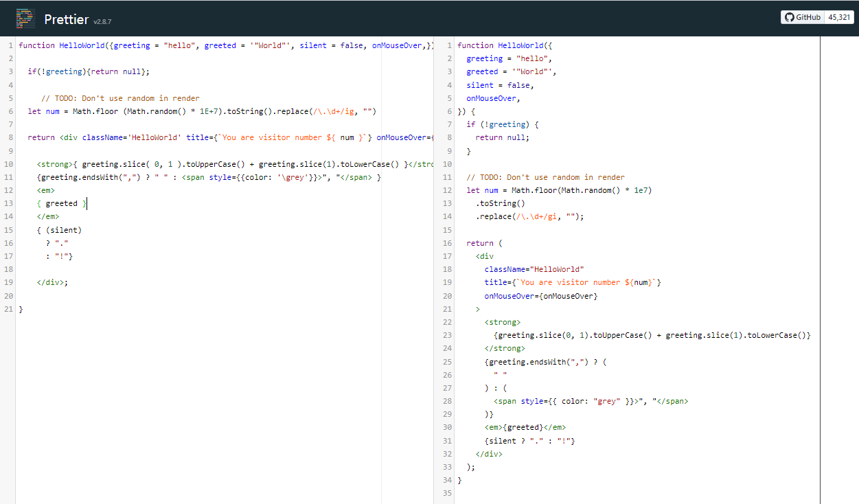The image size is (859, 504).
Task: Click line number 35 in output gutter
Action: coord(448,493)
